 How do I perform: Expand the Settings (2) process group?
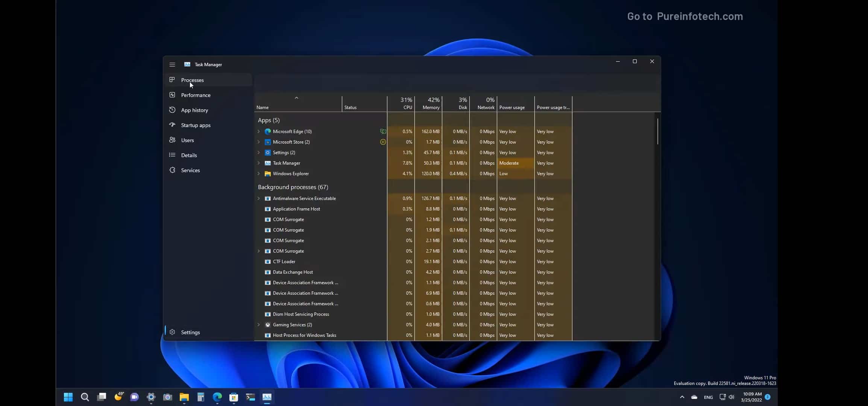pyautogui.click(x=259, y=153)
